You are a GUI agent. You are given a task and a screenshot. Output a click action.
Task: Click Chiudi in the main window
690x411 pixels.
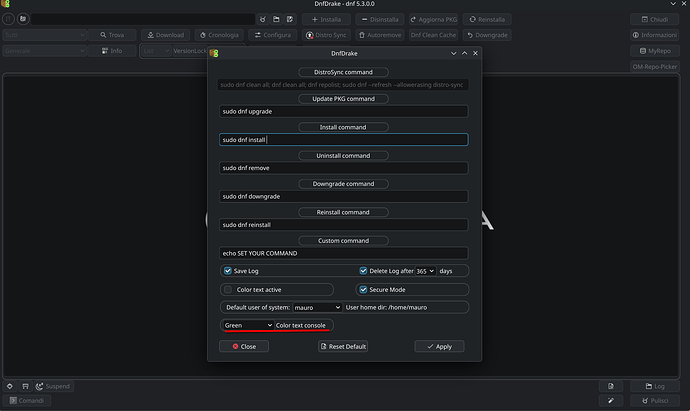coord(654,19)
